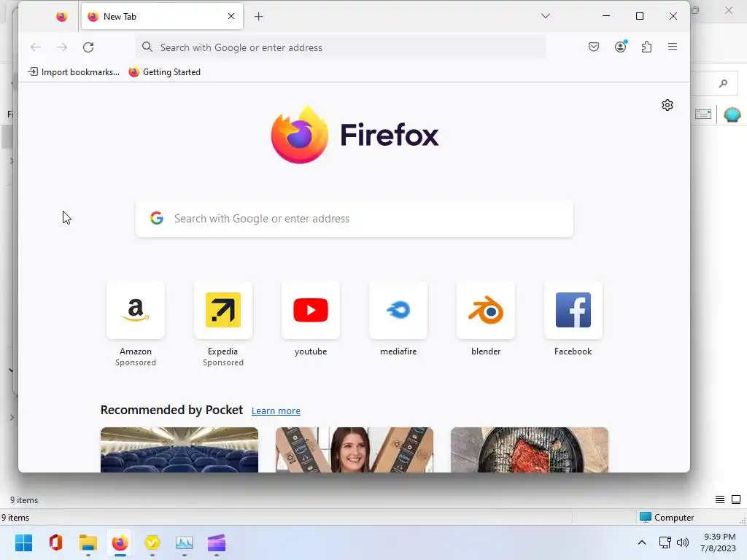Open the yellow checkmark app on taskbar
Screen dimensions: 747x560
152,542
